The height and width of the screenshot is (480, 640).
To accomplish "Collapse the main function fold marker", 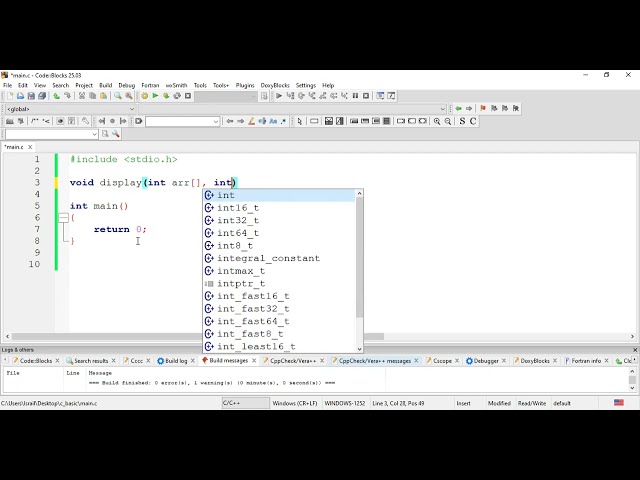I will pyautogui.click(x=63, y=218).
